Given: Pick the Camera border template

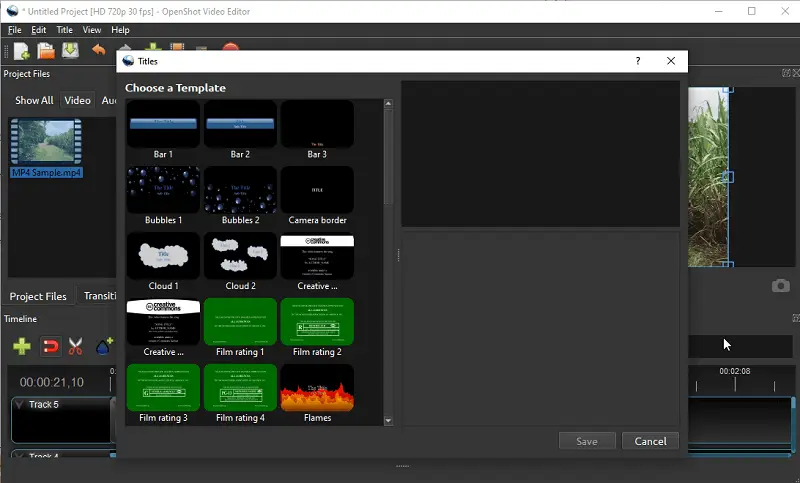Looking at the screenshot, I should click(317, 196).
